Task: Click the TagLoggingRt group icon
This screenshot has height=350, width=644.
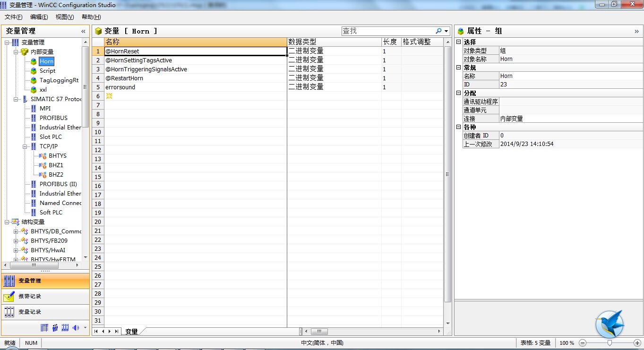Action: (34, 80)
